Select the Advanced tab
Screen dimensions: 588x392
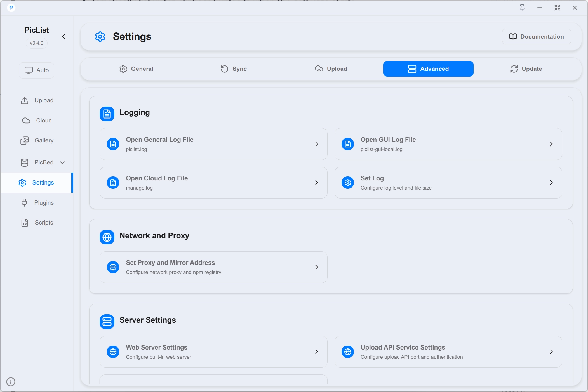coord(428,69)
